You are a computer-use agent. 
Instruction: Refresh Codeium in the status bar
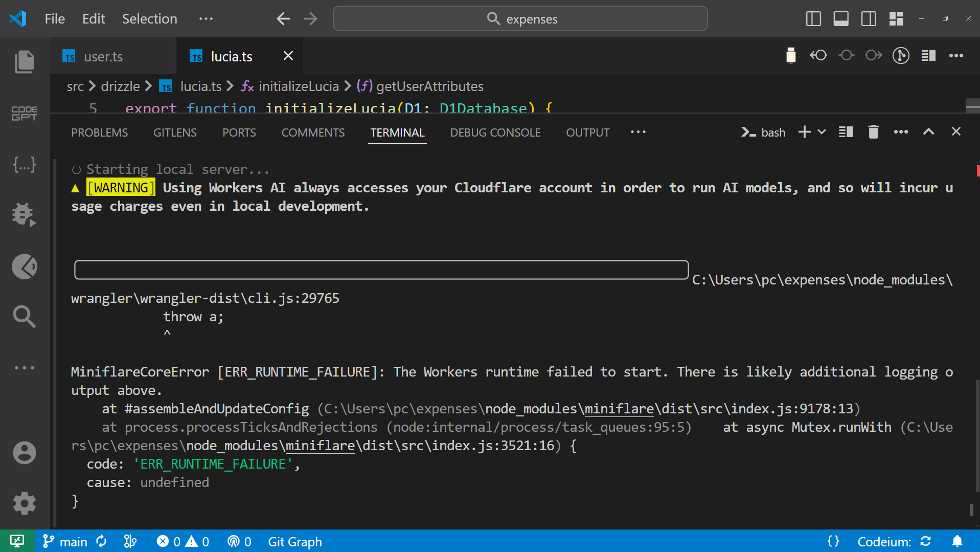[926, 541]
